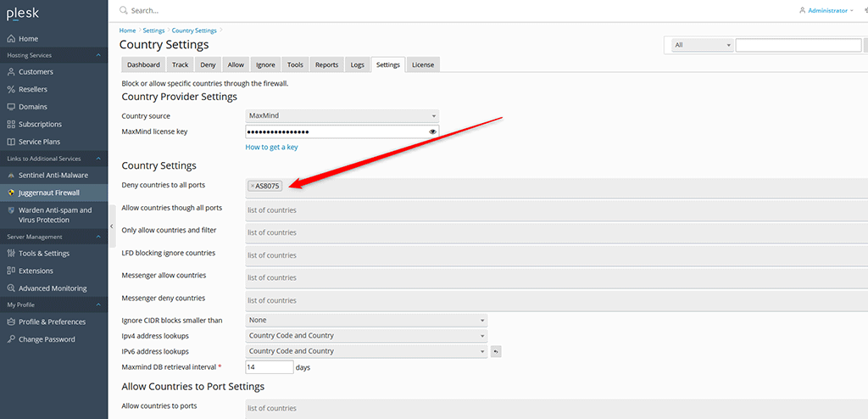Viewport: 868px width, 419px height.
Task: Click the Deny countries to all ports field
Action: point(556,188)
